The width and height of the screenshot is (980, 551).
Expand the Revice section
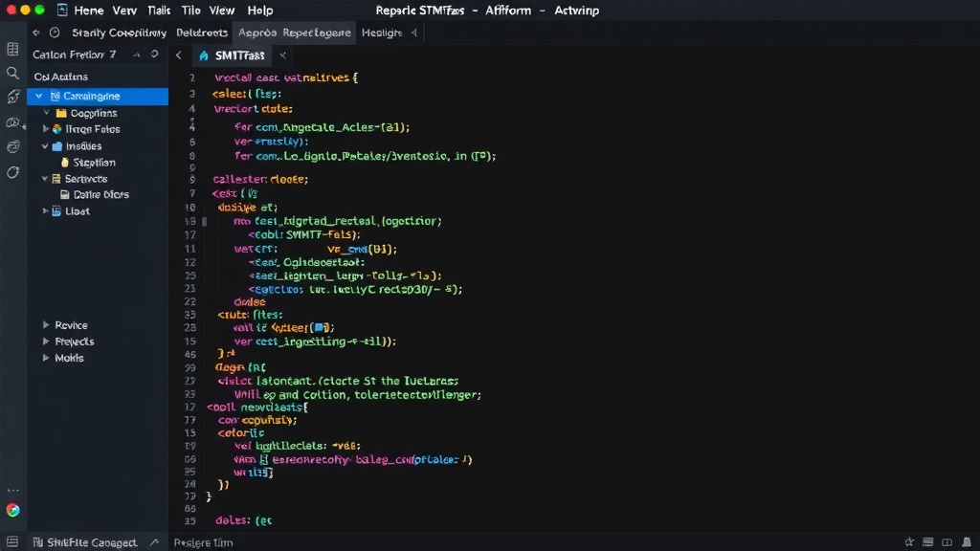tap(46, 325)
